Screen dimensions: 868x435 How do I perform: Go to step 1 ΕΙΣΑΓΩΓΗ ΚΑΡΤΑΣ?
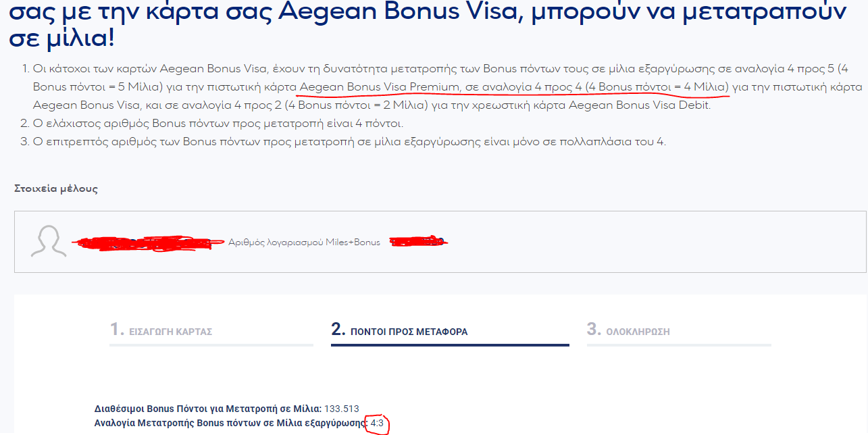point(161,331)
